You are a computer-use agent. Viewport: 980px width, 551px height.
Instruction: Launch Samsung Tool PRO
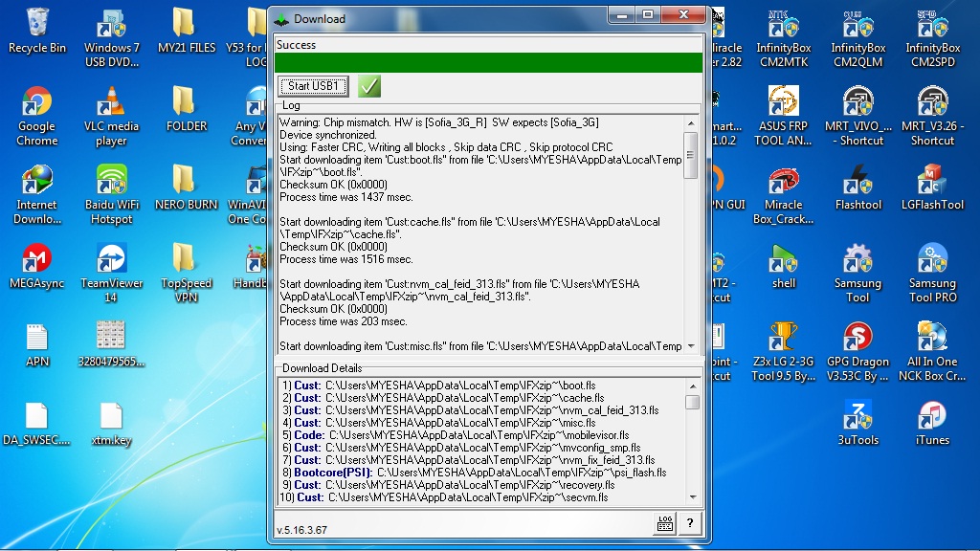pos(932,274)
